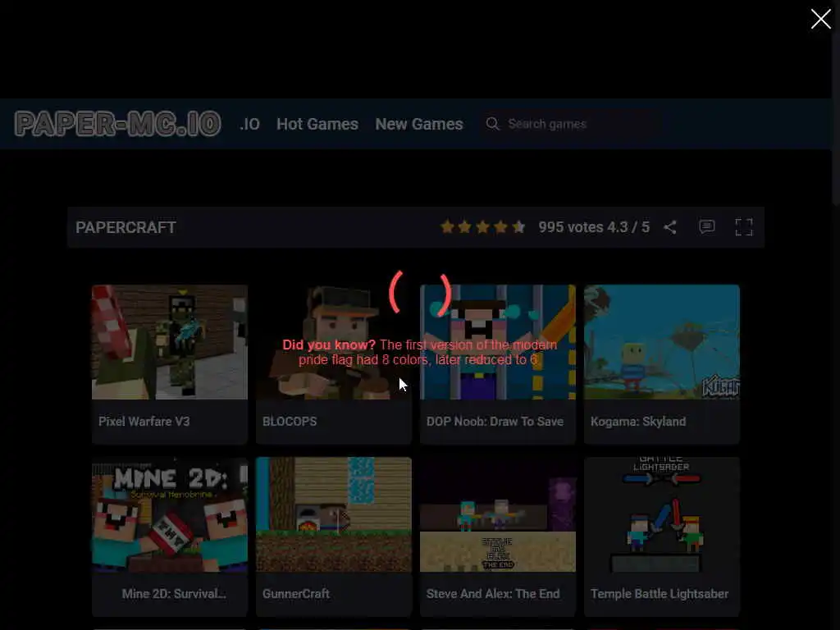
Task: Open the BLOCOPS game thumbnail
Action: tap(334, 342)
